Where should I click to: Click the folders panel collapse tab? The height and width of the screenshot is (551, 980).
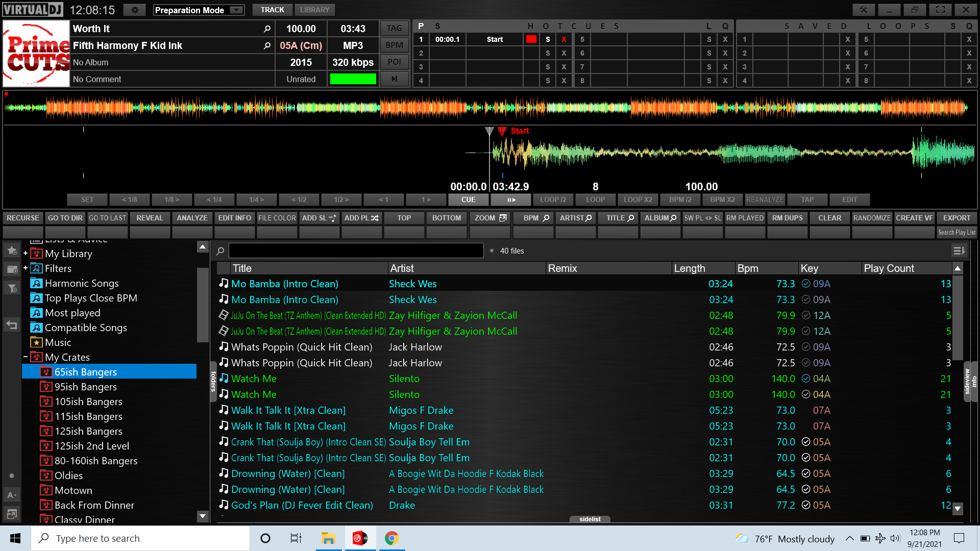click(x=213, y=382)
